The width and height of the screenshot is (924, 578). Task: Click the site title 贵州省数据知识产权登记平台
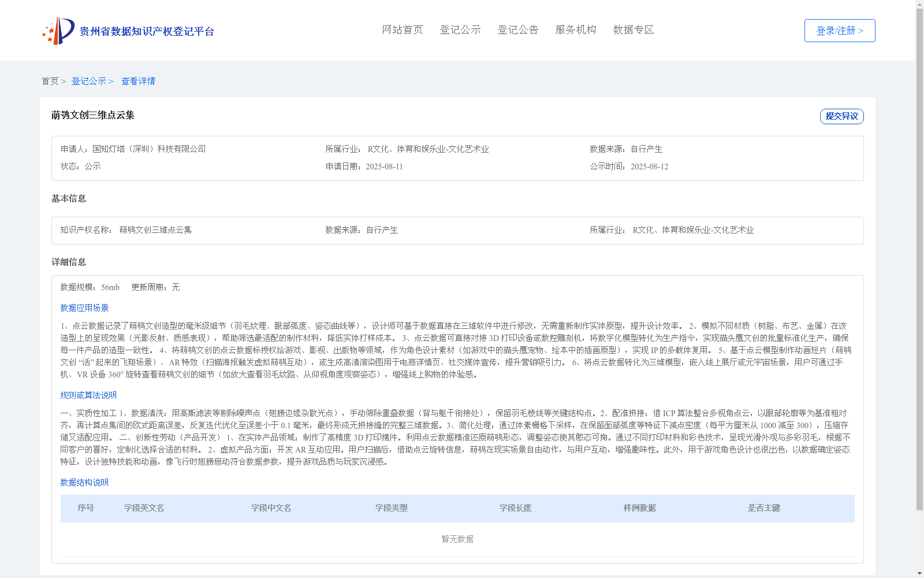(x=147, y=31)
